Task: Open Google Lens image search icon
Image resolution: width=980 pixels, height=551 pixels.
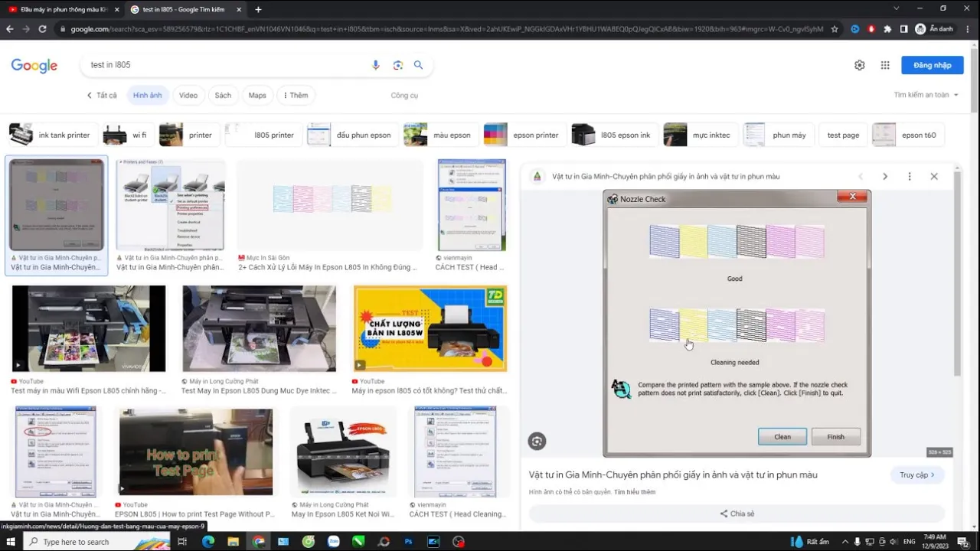Action: pos(397,65)
